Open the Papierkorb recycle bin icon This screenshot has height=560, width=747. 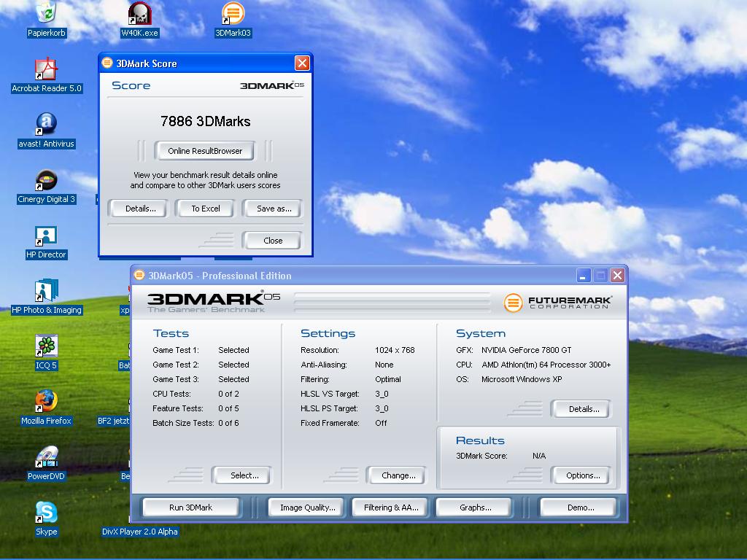click(46, 12)
